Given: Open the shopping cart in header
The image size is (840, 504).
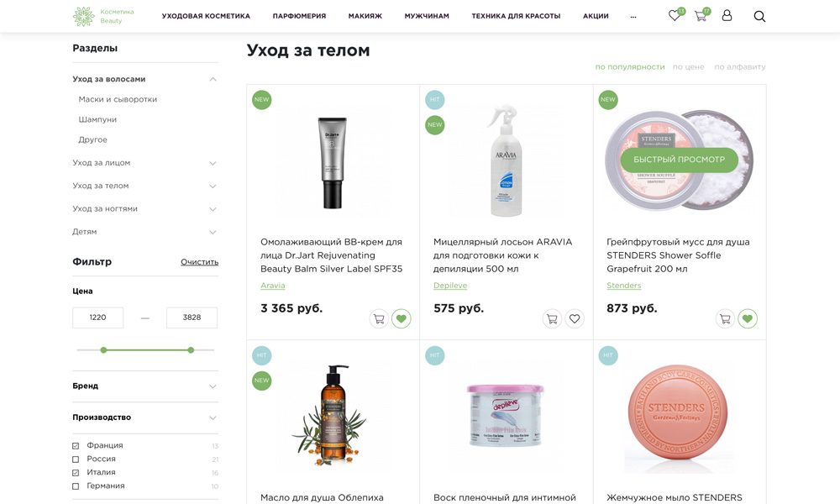Looking at the screenshot, I should pyautogui.click(x=701, y=15).
